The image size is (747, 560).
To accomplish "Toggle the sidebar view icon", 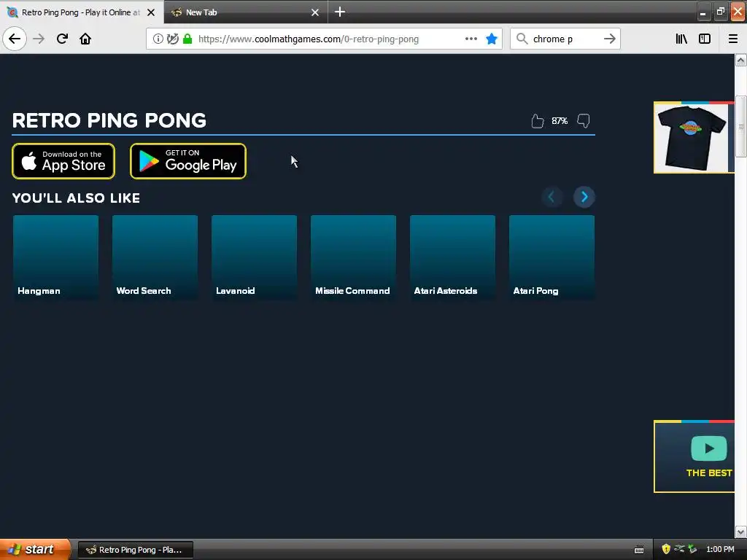I will tap(705, 39).
